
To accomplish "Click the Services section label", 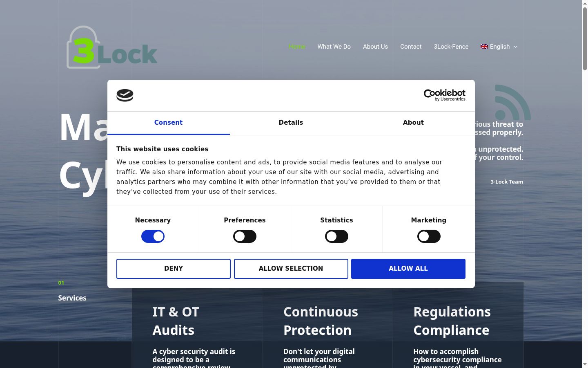I will (x=72, y=298).
